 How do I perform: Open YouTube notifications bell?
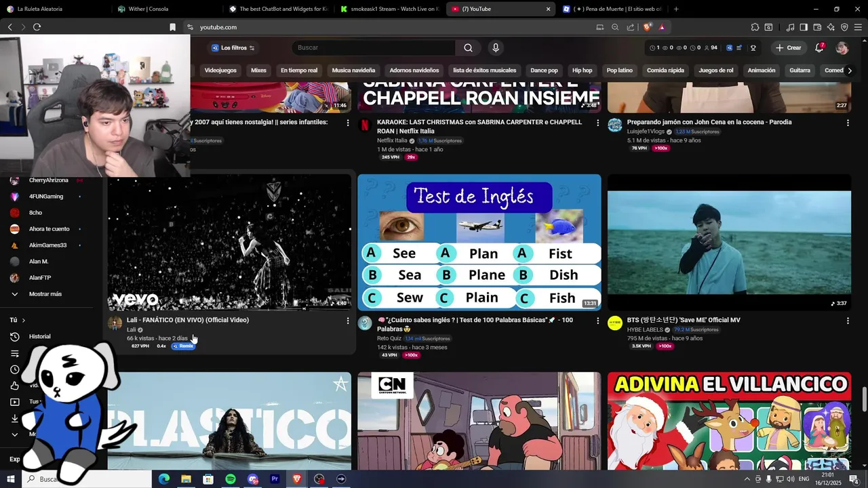(819, 48)
